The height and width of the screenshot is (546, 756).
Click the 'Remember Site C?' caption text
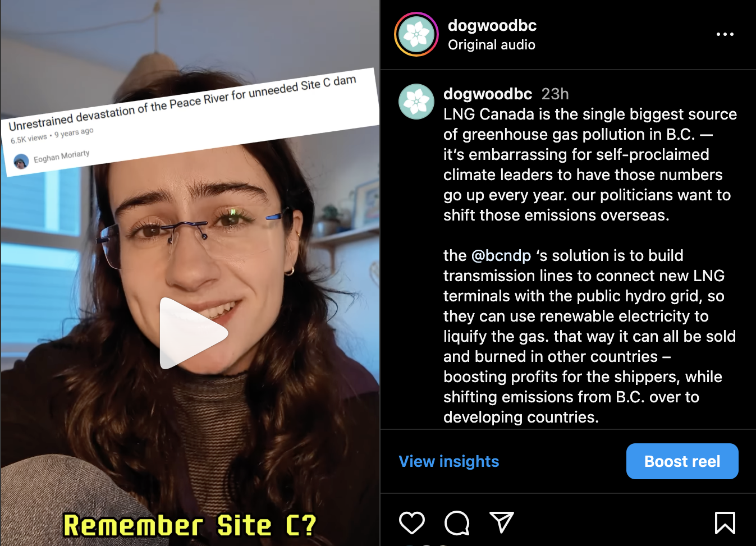click(x=190, y=526)
